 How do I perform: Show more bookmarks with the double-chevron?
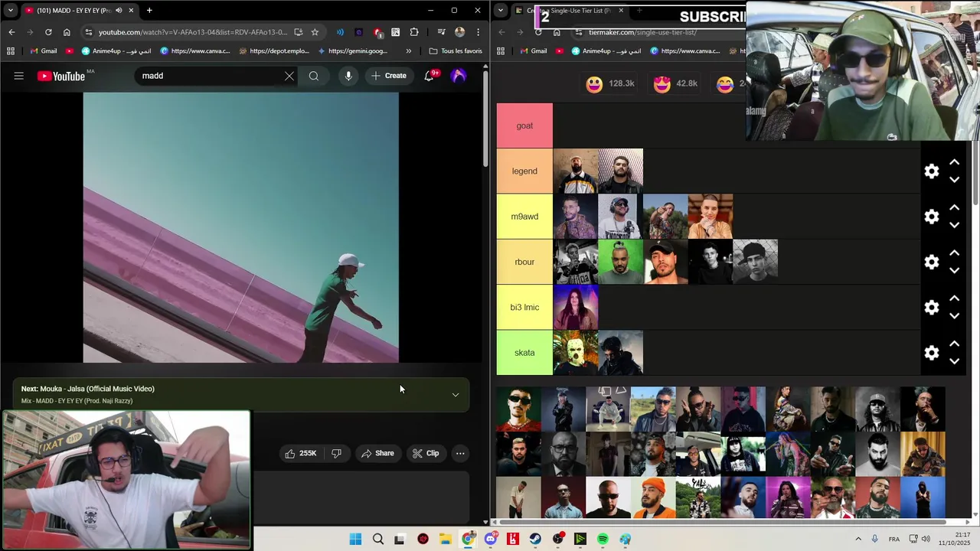click(409, 51)
